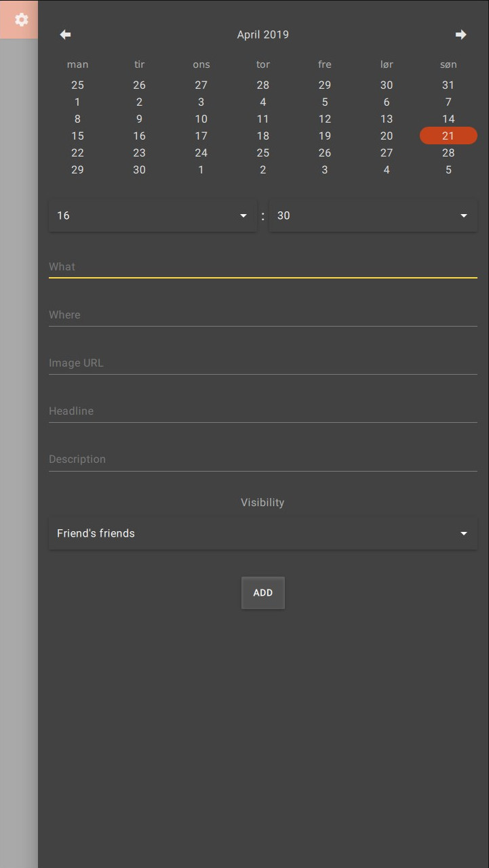Click the ADD button
Image resolution: width=489 pixels, height=868 pixels.
point(263,593)
